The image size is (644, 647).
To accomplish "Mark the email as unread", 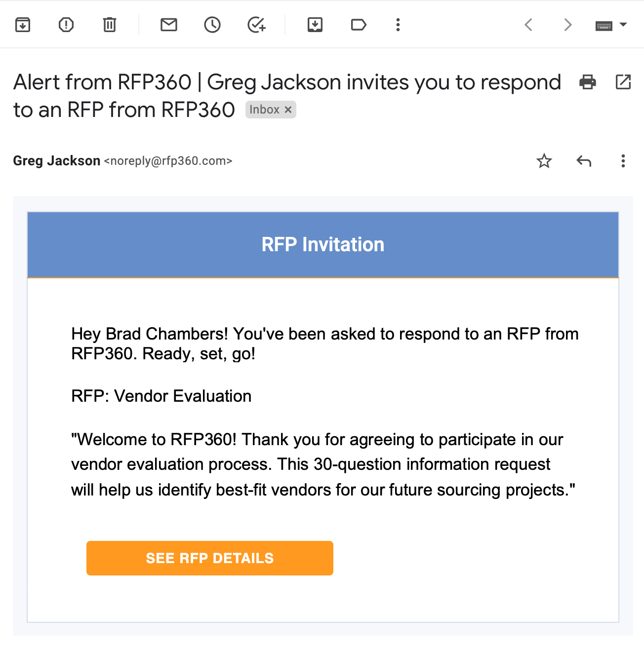I will pyautogui.click(x=168, y=24).
